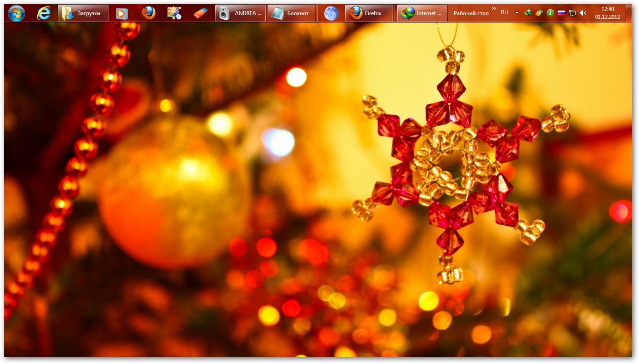Open the network connection tray icon
The height and width of the screenshot is (364, 639).
pyautogui.click(x=572, y=13)
